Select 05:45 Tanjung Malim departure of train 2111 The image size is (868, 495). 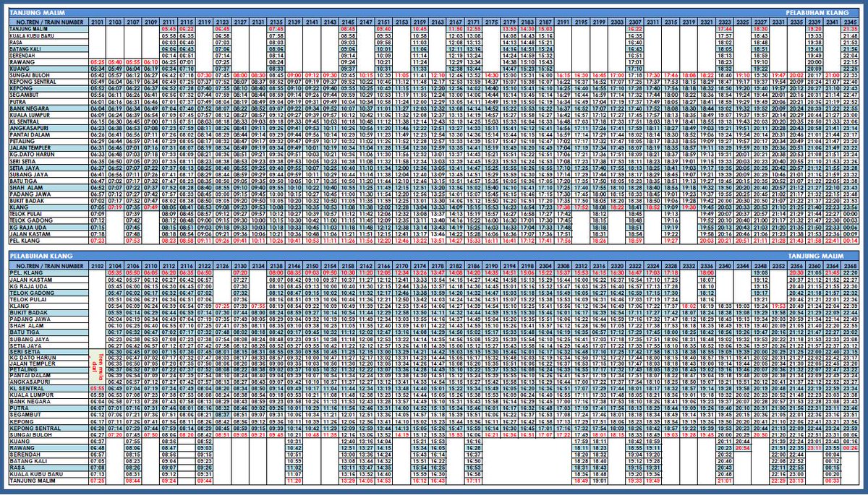[169, 29]
